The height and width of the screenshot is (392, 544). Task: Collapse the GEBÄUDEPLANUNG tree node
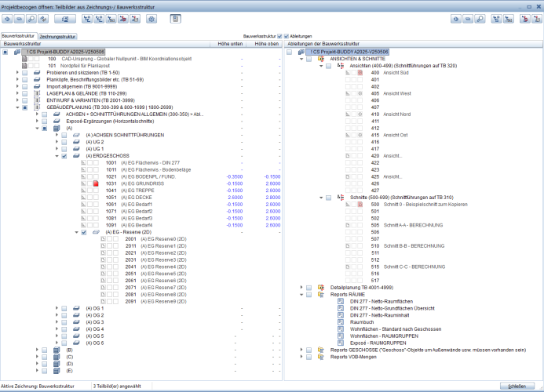pos(17,107)
